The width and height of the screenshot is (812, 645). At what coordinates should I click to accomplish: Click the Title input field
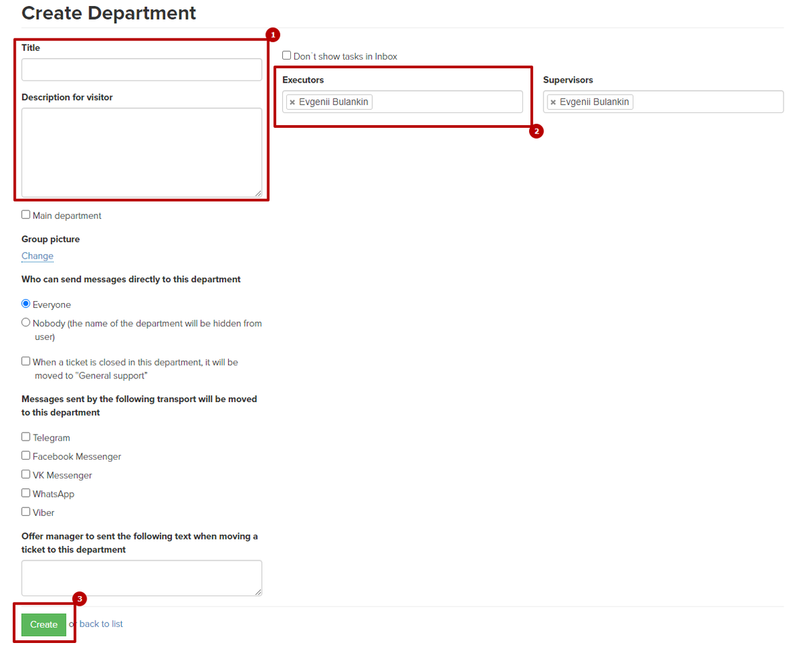[x=141, y=70]
